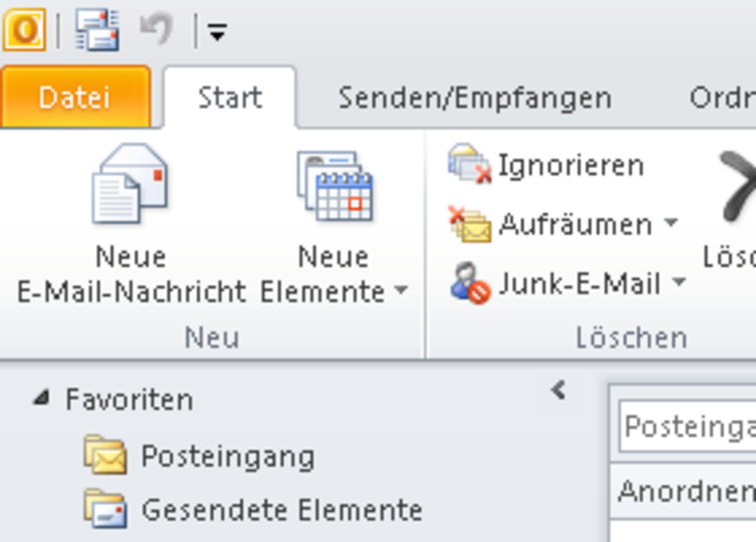Image resolution: width=756 pixels, height=542 pixels.
Task: Minimize the navigation pane with chevron
Action: [x=558, y=390]
